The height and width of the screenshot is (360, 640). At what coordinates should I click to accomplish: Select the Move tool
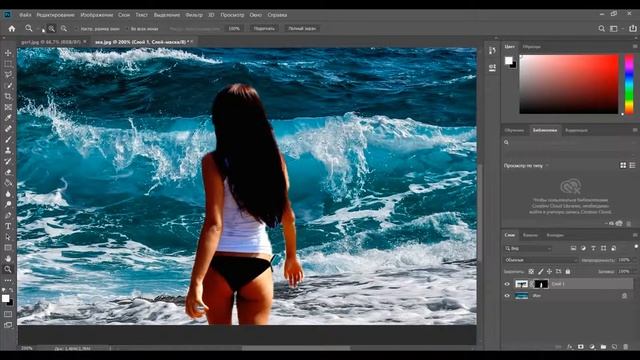point(8,53)
